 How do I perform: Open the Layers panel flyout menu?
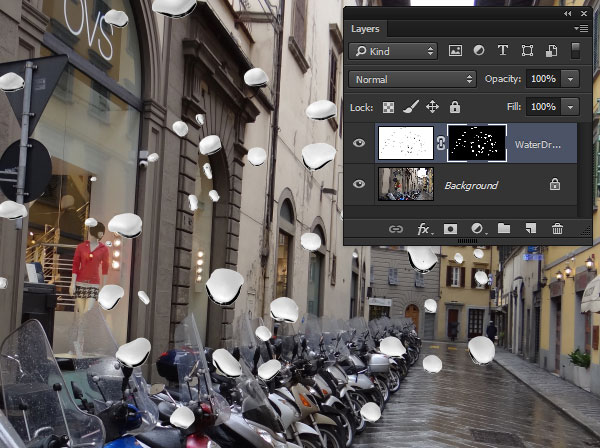point(581,29)
